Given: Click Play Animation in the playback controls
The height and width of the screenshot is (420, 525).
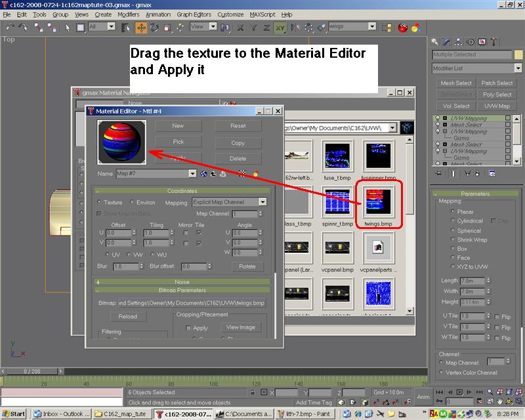Looking at the screenshot, I should [460, 392].
